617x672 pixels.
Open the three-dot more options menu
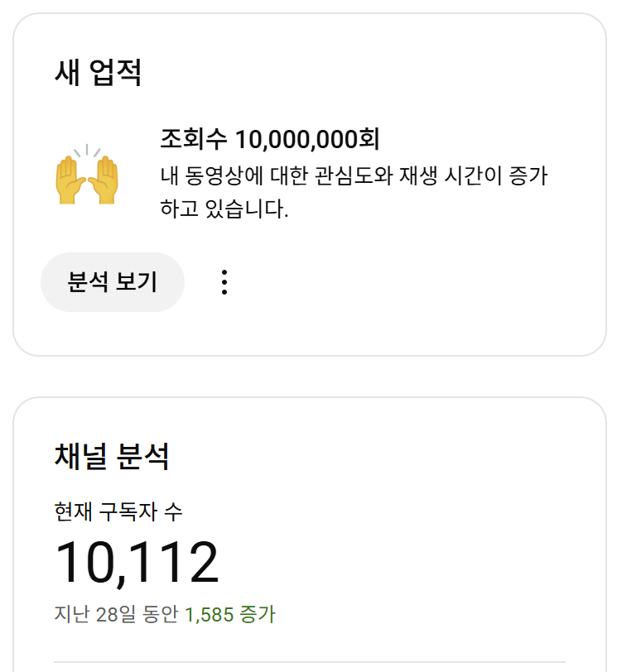coord(224,282)
